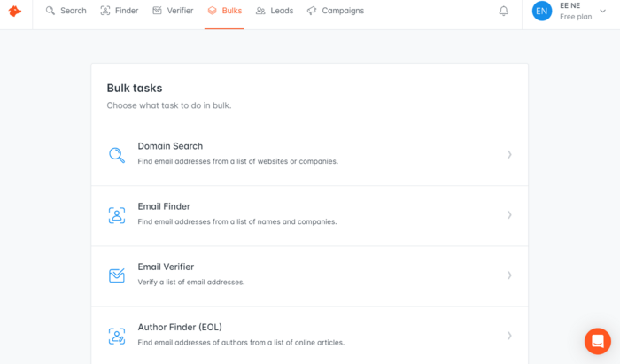Open the notifications bell
Viewport: 620px width, 364px height.
point(503,11)
